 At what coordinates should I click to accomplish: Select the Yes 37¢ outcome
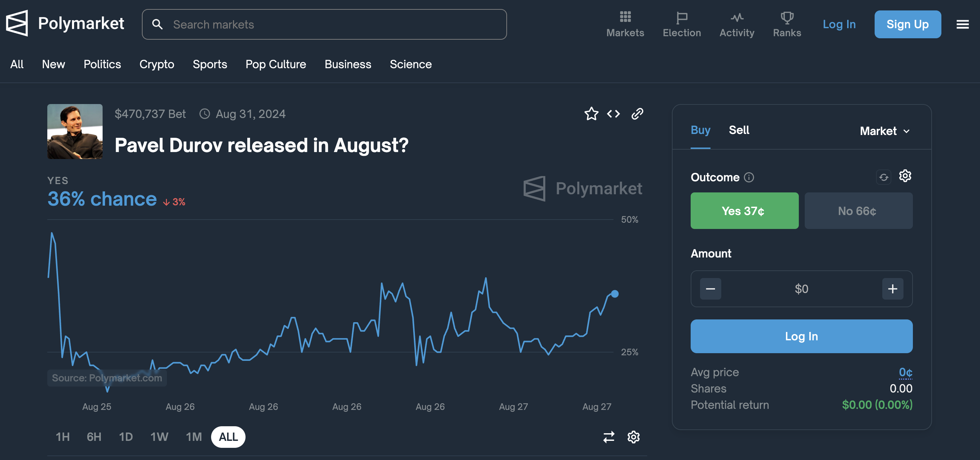[x=744, y=211]
